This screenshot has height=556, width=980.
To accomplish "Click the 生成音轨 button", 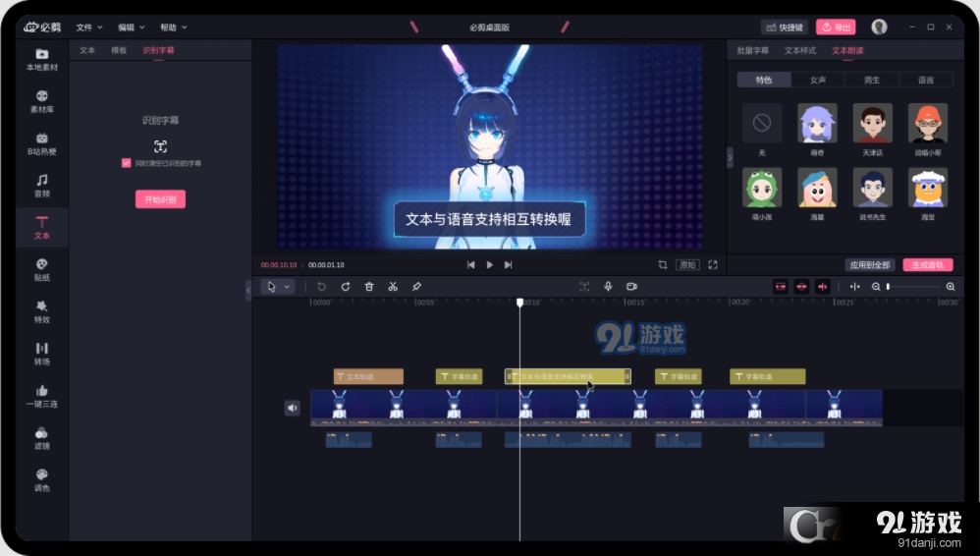I will [928, 265].
